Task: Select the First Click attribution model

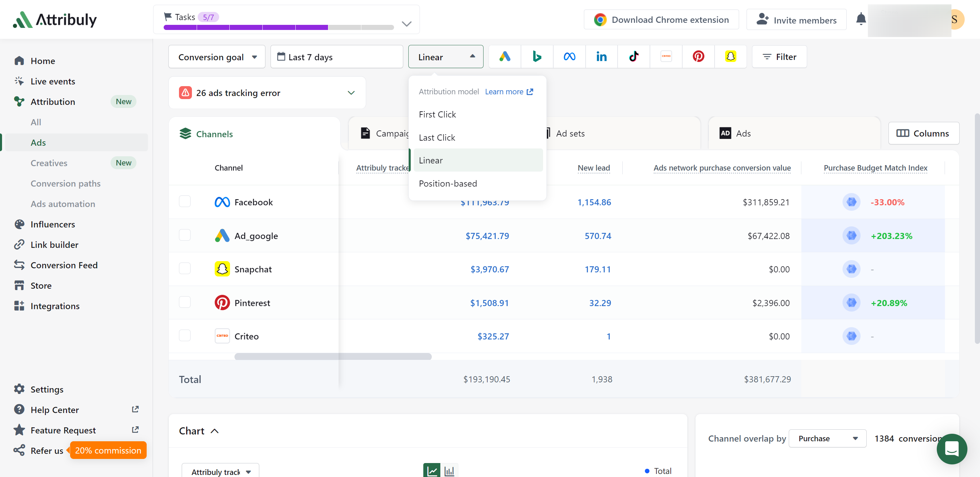Action: [x=437, y=114]
